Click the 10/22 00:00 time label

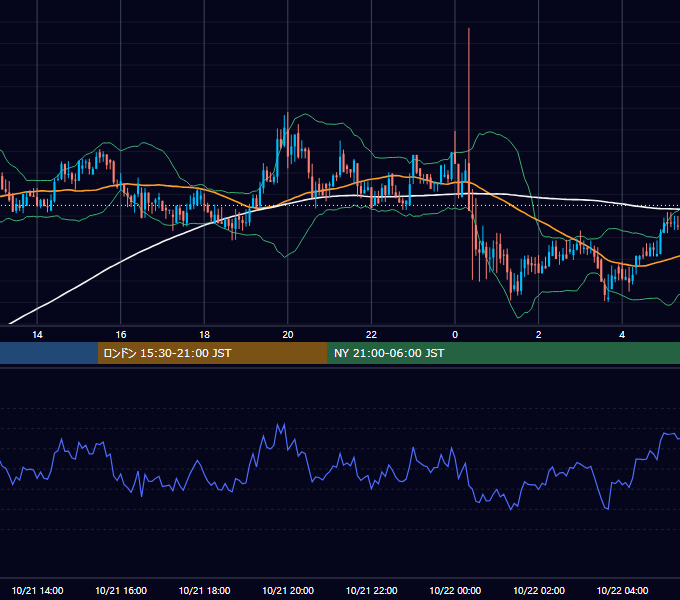[455, 590]
